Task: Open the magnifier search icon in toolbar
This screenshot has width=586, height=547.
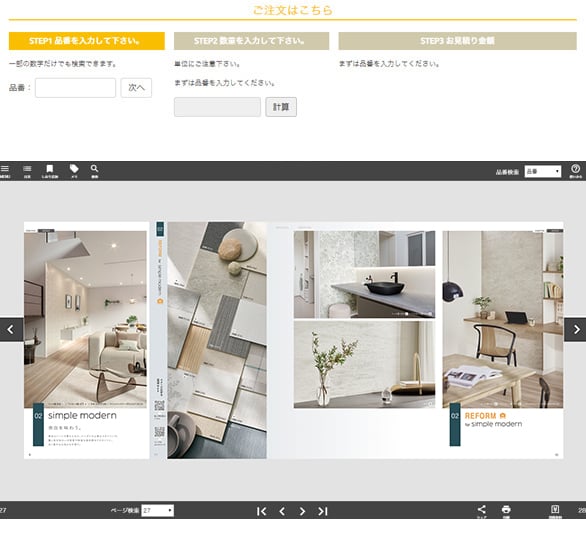Action: point(95,171)
